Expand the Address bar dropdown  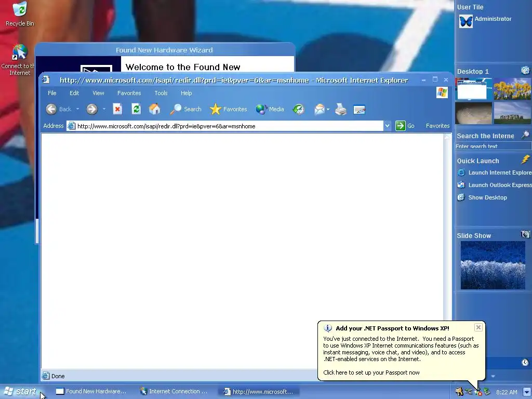387,126
